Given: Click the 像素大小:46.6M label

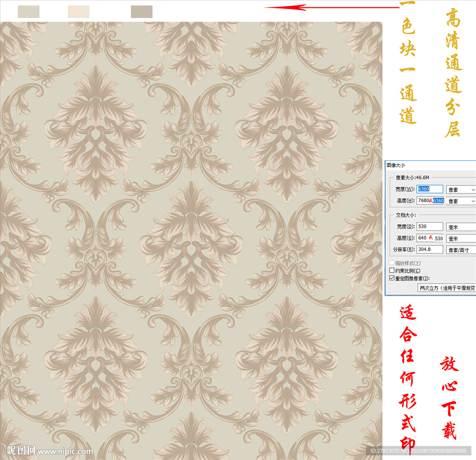Looking at the screenshot, I should [412, 177].
